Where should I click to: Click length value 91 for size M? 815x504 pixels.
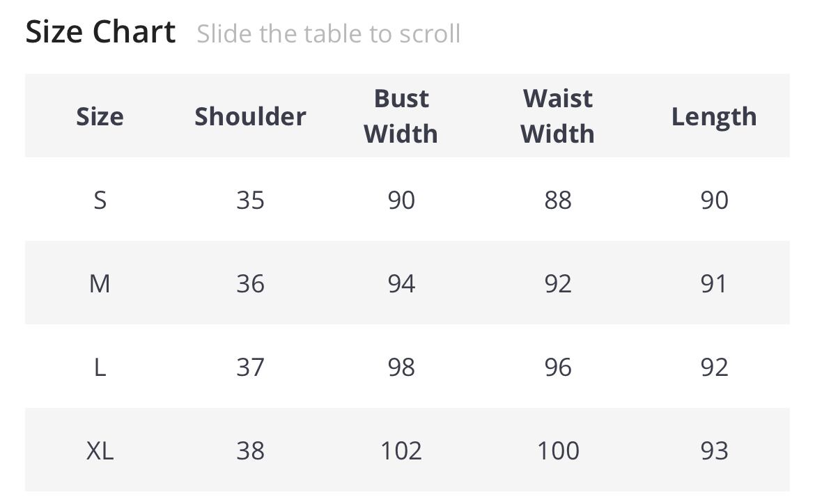tap(714, 283)
